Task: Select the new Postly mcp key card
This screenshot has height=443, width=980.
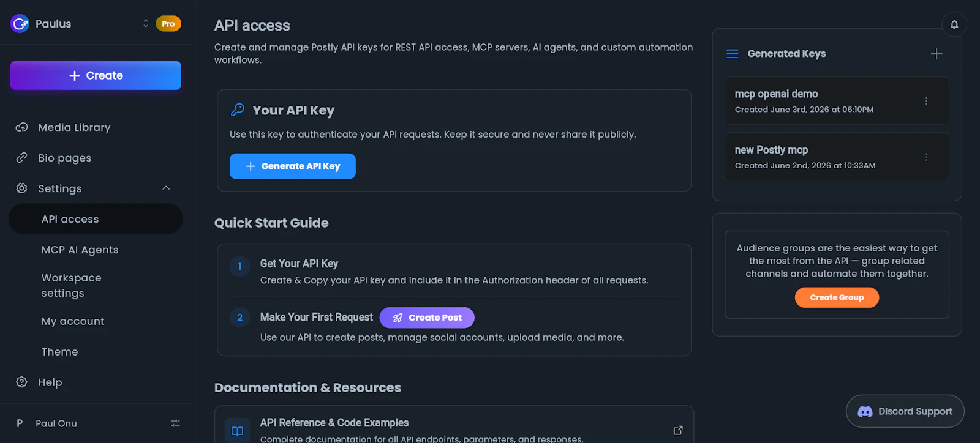Action: (837, 157)
